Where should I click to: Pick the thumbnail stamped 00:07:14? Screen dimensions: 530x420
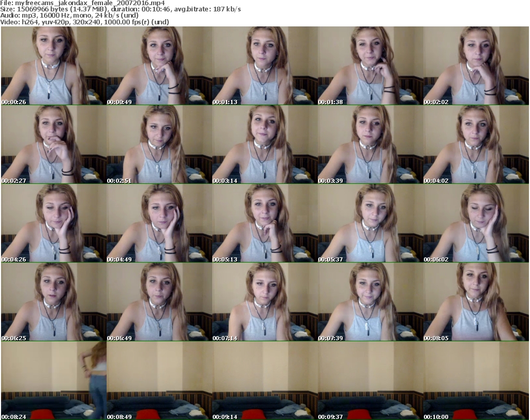pyautogui.click(x=265, y=301)
